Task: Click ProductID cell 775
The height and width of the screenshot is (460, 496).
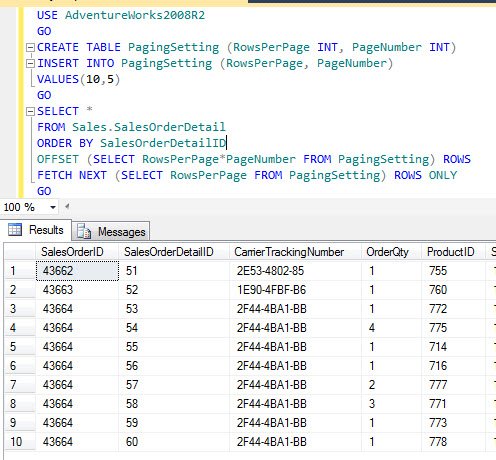Action: (453, 328)
